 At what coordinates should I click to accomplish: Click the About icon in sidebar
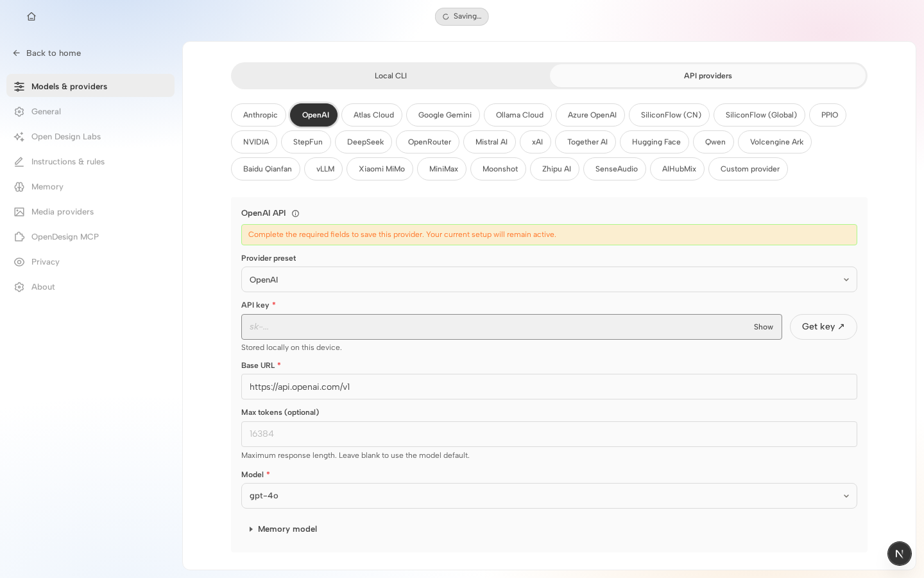click(x=19, y=287)
